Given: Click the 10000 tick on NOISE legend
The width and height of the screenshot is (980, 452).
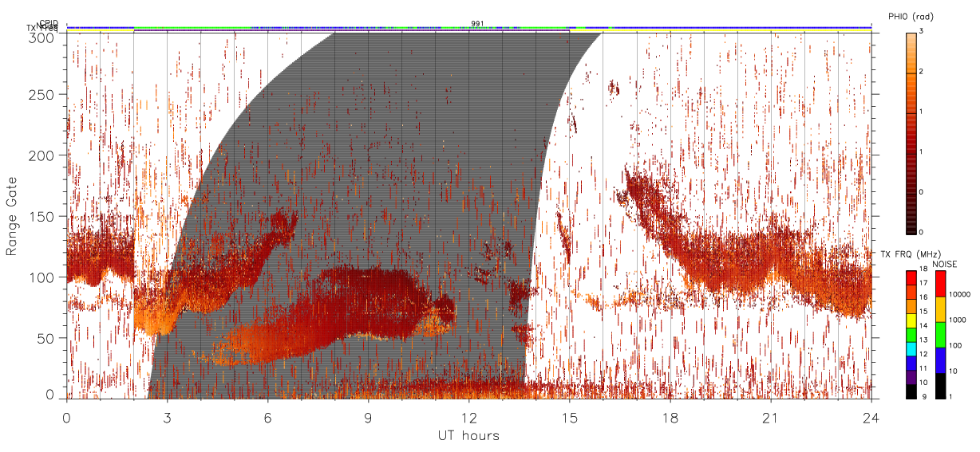Looking at the screenshot, I should click(x=958, y=293).
